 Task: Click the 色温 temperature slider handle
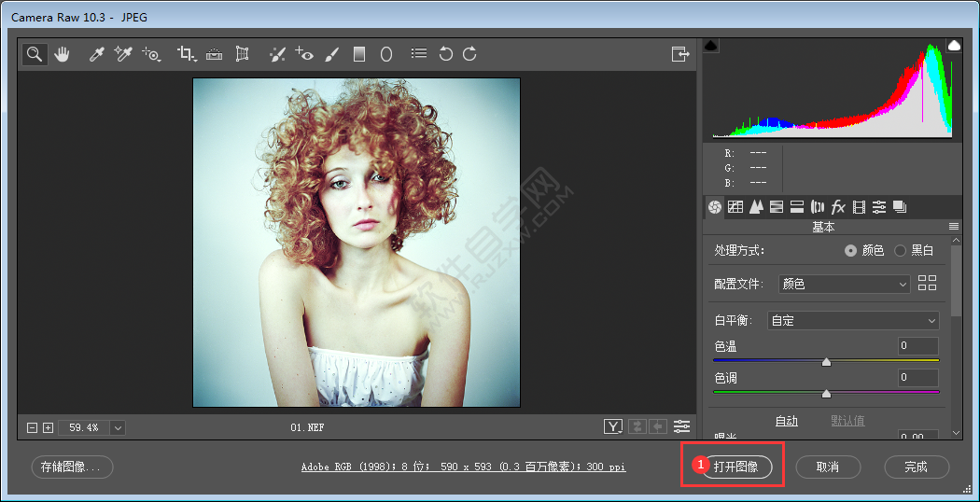[826, 362]
